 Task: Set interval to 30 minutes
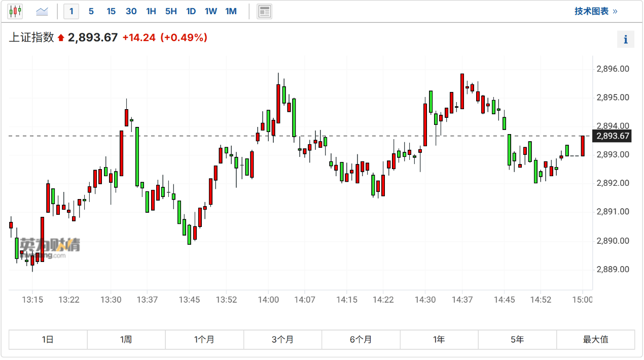[131, 11]
